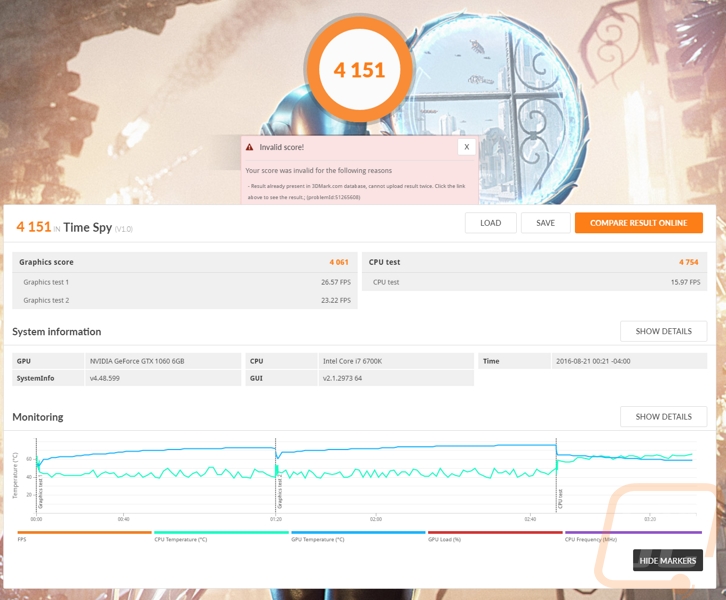
Task: Show details for Monitoring section
Action: 663,417
